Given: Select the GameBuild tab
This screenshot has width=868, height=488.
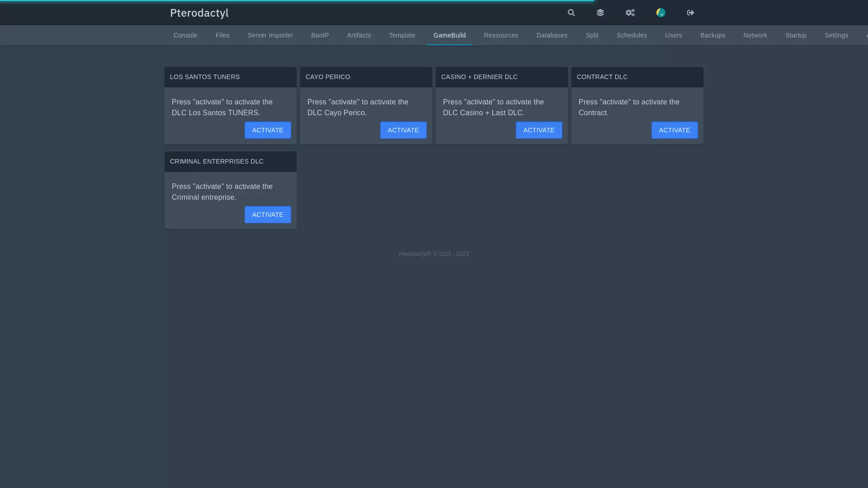Looking at the screenshot, I should (450, 35).
